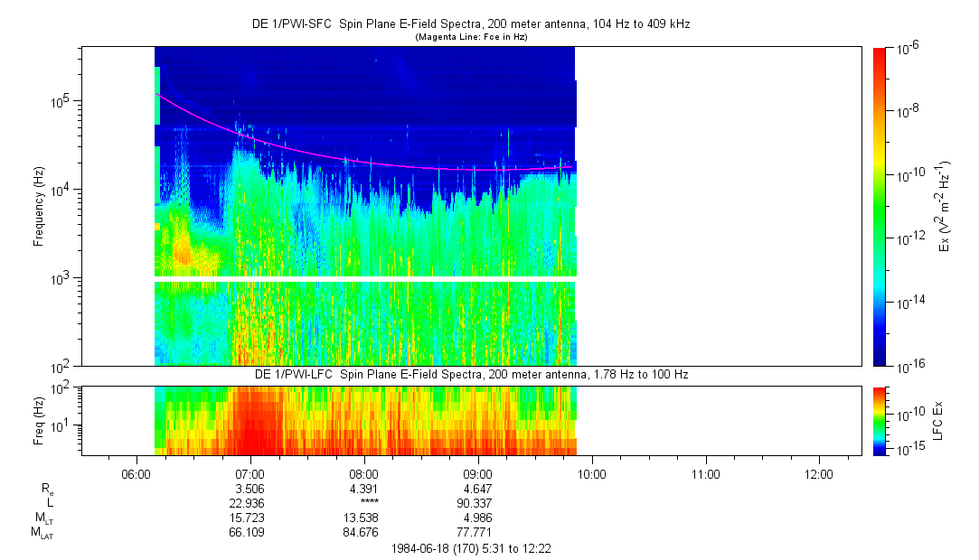
Task: Click the 06:00 time axis tick label
Action: coord(136,472)
